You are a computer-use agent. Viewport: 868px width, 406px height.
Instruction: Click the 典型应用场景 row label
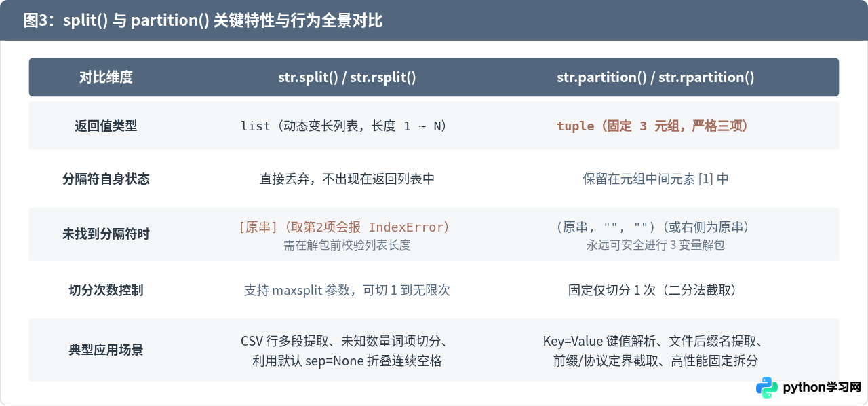[106, 350]
